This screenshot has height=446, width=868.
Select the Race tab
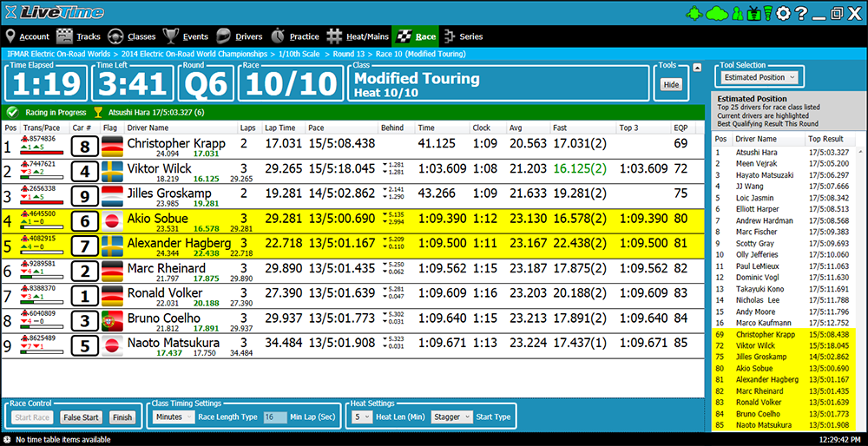point(417,36)
